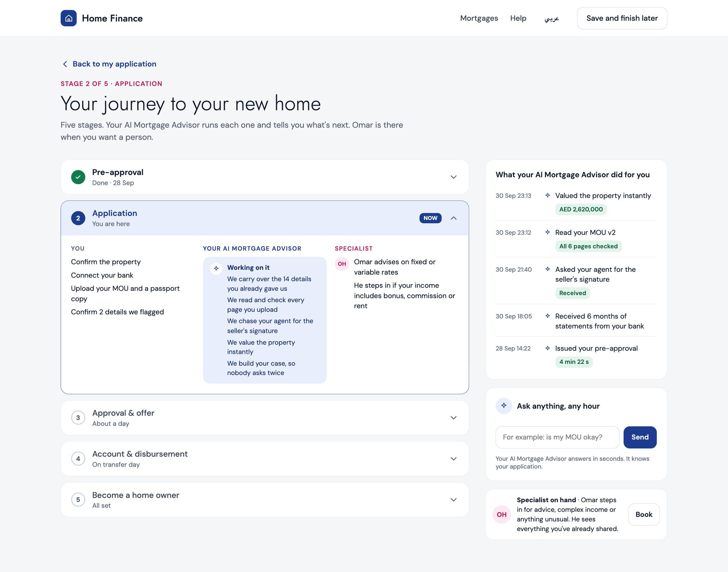This screenshot has height=572, width=728.
Task: Click the sparkle icon beside 'Ask anything, any hour'
Action: click(504, 406)
